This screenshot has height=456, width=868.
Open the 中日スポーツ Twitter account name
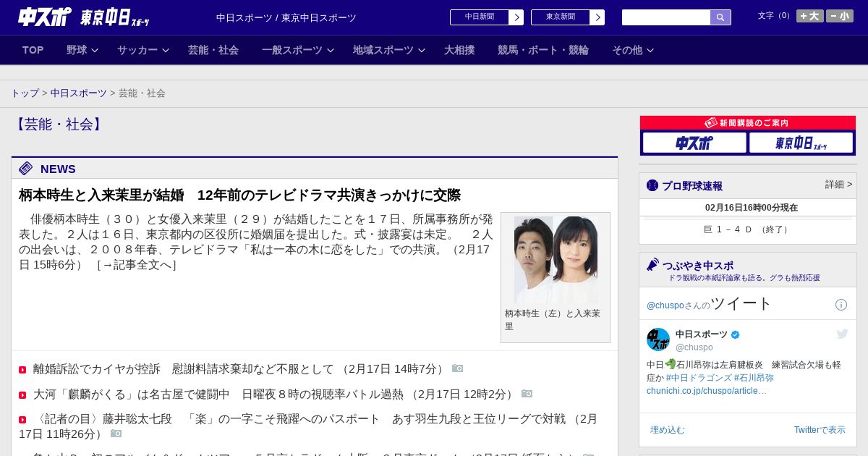click(702, 334)
